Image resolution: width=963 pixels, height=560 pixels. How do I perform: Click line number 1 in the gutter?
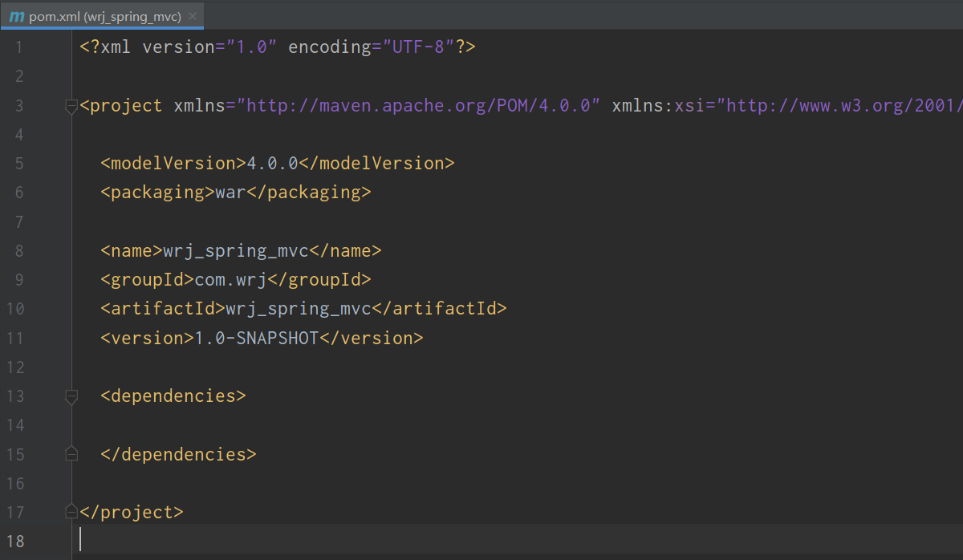[18, 47]
